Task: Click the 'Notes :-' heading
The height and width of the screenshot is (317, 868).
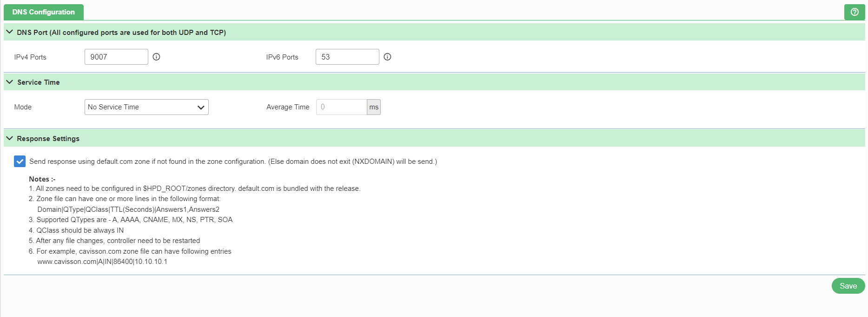Action: click(42, 179)
